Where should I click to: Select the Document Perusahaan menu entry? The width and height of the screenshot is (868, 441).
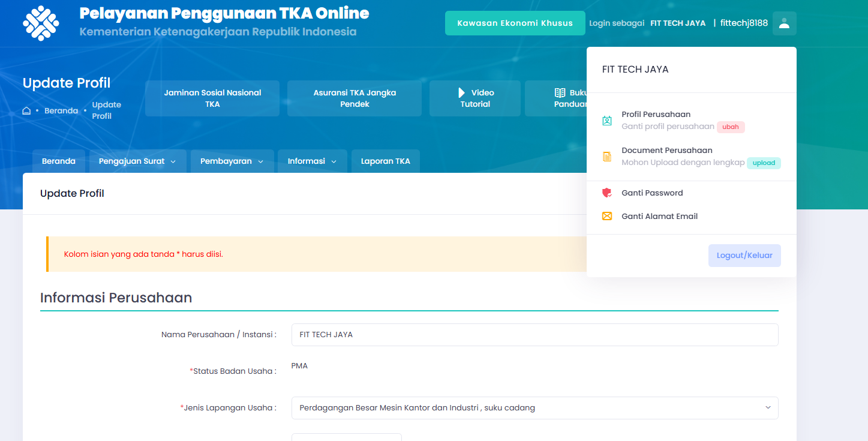691,157
